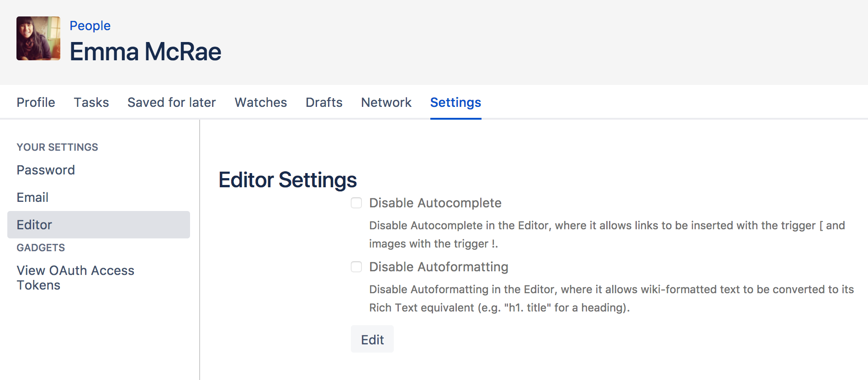Click the Settings tab

point(455,102)
